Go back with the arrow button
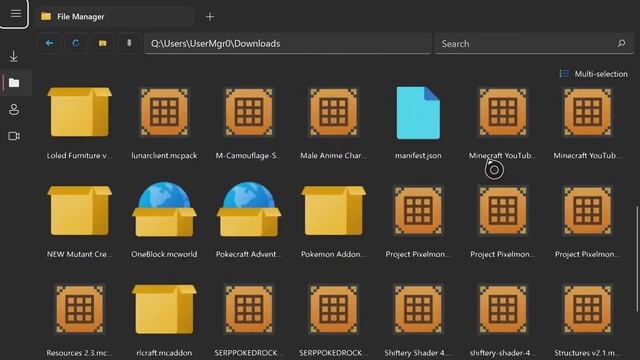640x360 pixels. point(49,43)
